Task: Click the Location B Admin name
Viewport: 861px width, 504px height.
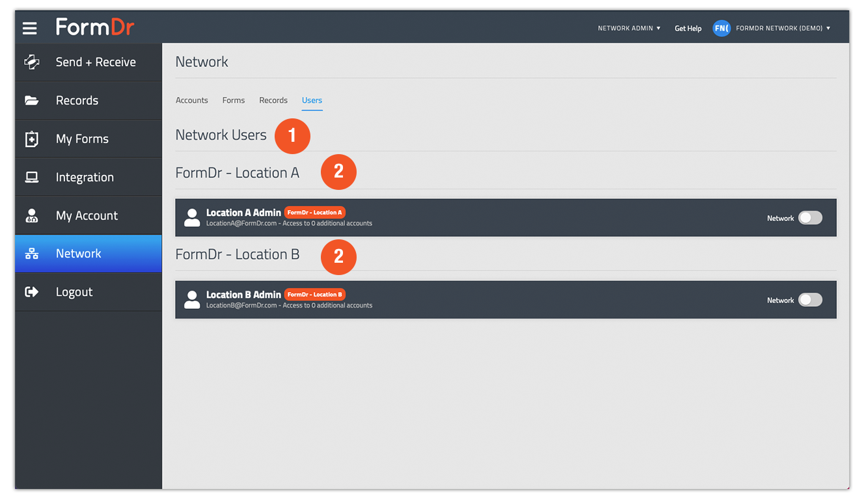Action: coord(243,295)
